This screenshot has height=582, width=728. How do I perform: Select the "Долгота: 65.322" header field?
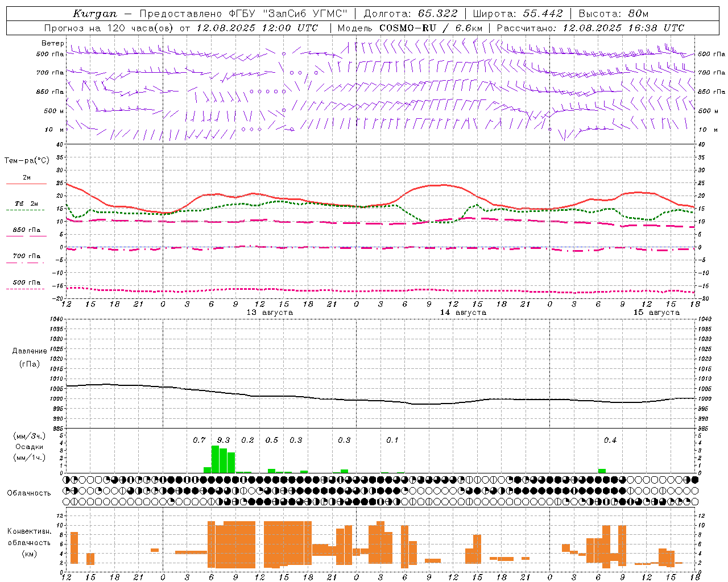click(410, 14)
